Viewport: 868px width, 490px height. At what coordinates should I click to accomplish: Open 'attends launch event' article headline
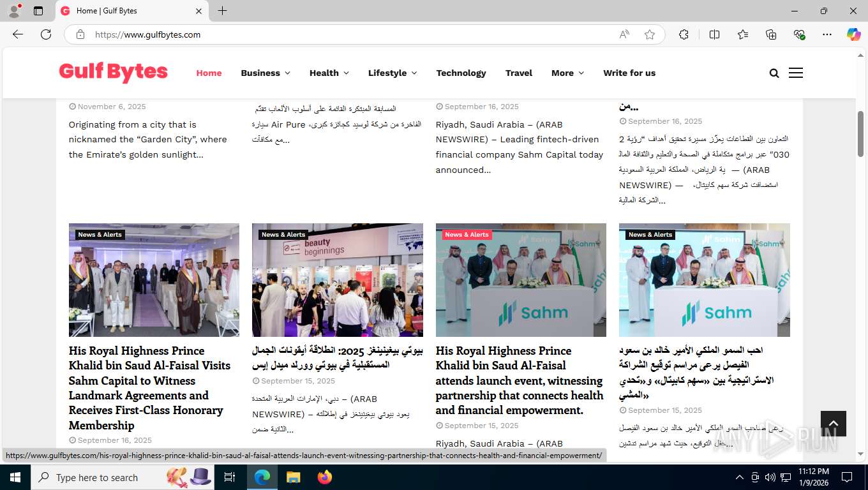pyautogui.click(x=520, y=380)
